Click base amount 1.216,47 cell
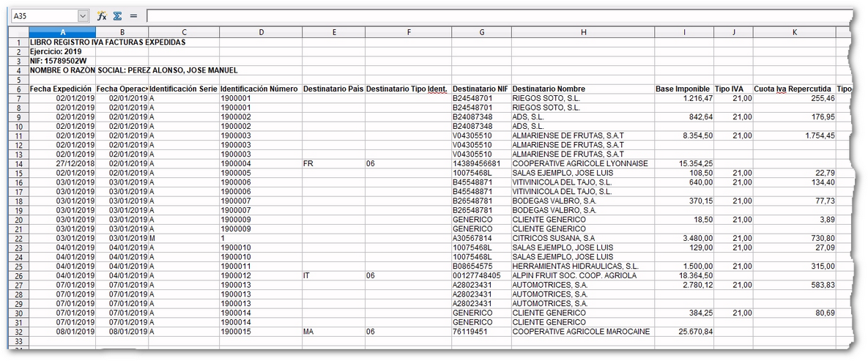This screenshot has width=868, height=361. (684, 99)
